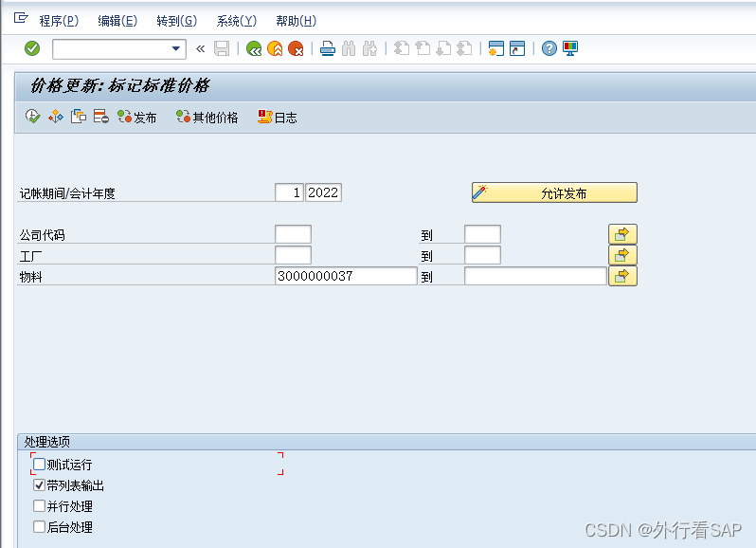Open the command field dropdown arrow
The height and width of the screenshot is (548, 756).
[176, 48]
